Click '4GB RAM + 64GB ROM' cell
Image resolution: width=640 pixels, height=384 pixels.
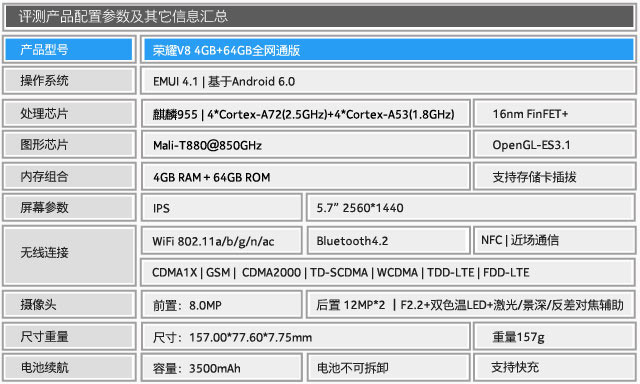coord(306,176)
